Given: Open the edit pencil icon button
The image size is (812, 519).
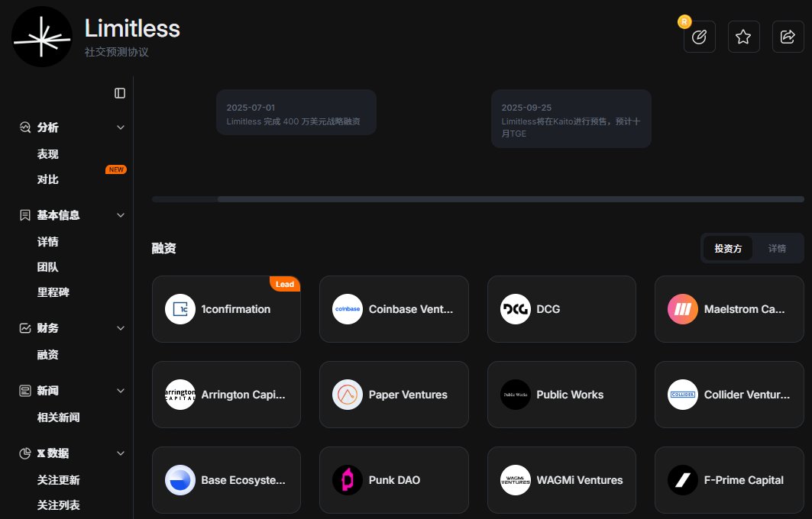Looking at the screenshot, I should point(699,37).
